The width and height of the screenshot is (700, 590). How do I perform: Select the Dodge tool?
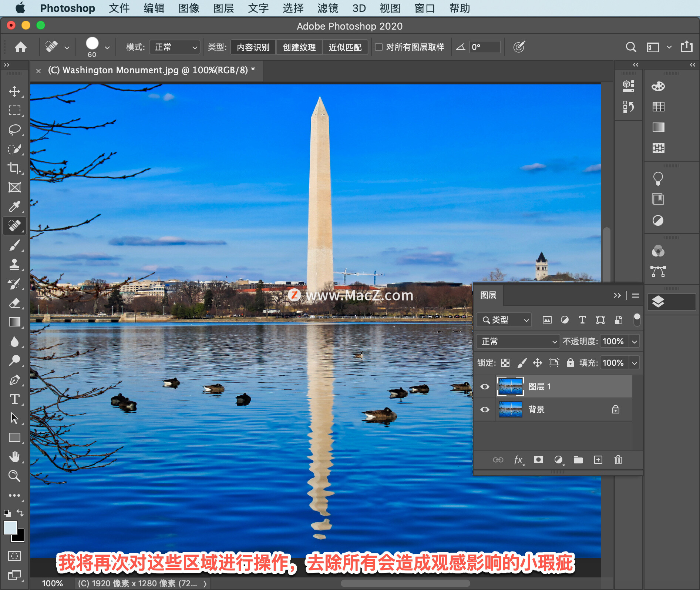(x=14, y=361)
